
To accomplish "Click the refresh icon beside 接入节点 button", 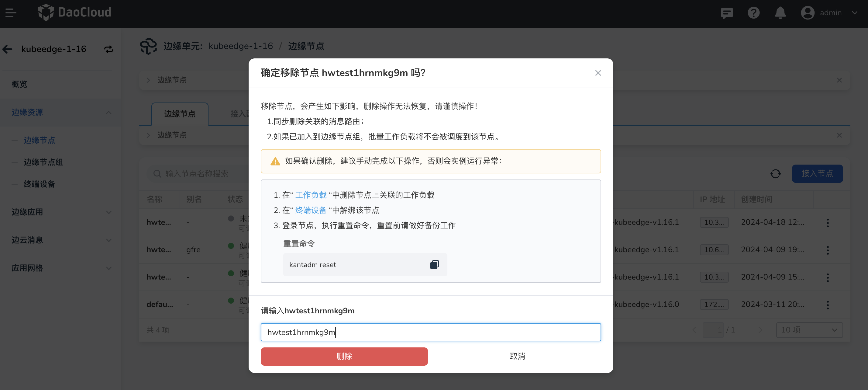I will (775, 173).
